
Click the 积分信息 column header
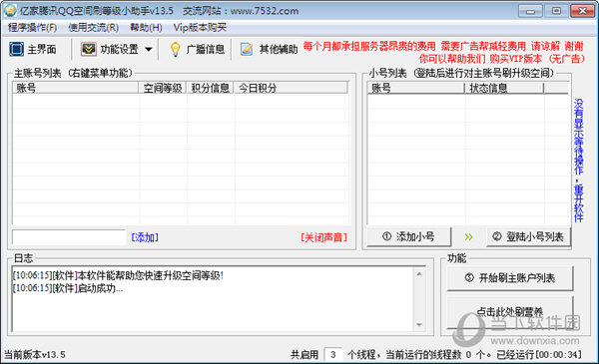click(x=210, y=88)
